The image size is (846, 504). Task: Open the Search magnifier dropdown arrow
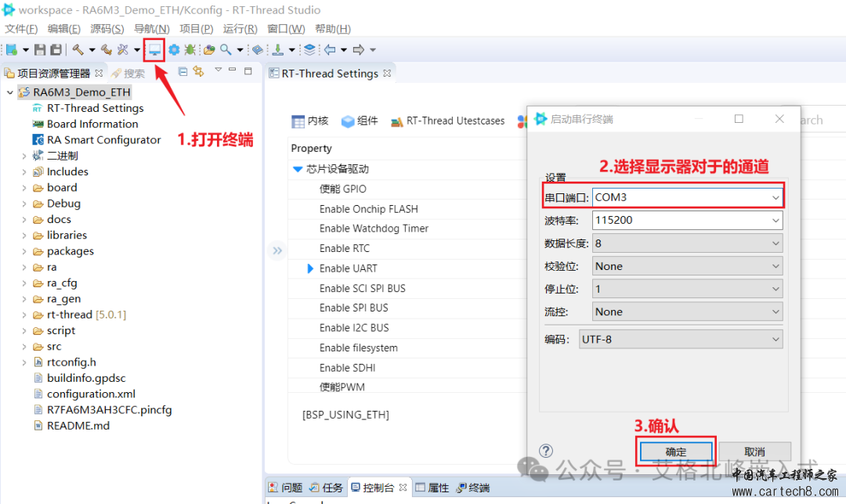(x=240, y=50)
